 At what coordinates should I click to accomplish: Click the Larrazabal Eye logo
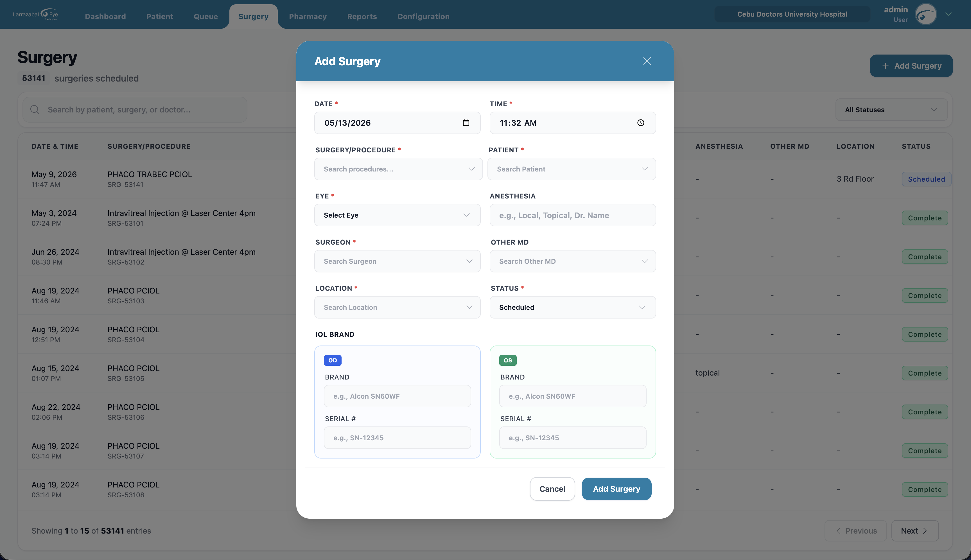point(35,15)
